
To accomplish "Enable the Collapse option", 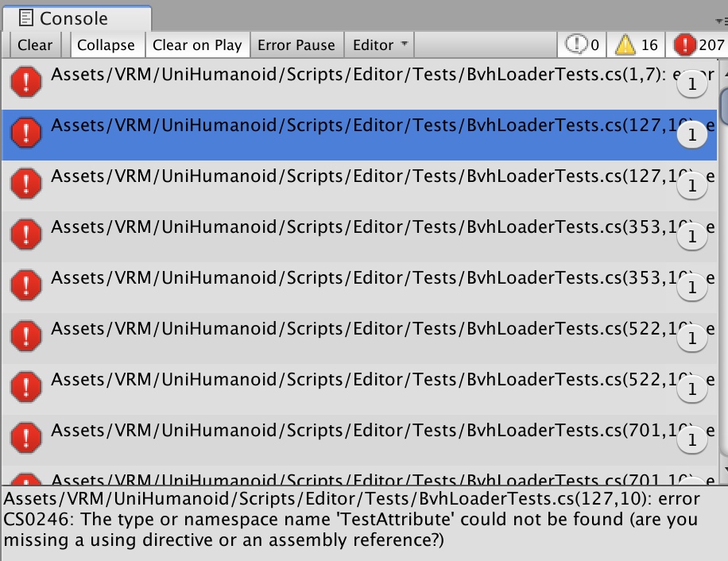I will [106, 45].
